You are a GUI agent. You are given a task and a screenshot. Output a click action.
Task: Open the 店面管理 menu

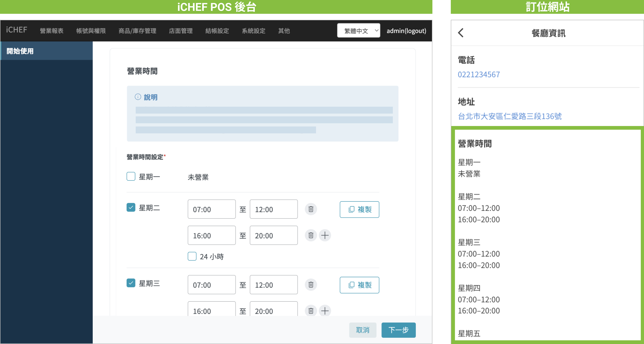coord(181,31)
